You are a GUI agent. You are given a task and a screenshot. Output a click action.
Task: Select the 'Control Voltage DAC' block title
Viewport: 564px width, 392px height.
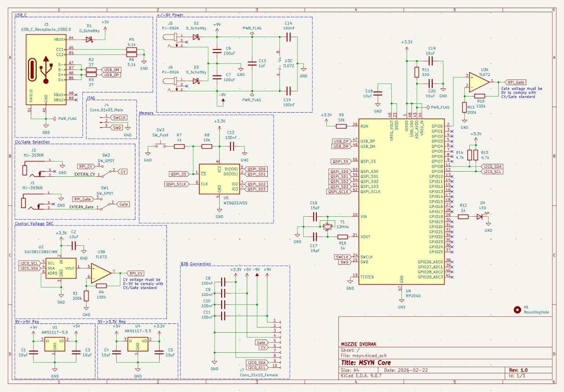[34, 224]
